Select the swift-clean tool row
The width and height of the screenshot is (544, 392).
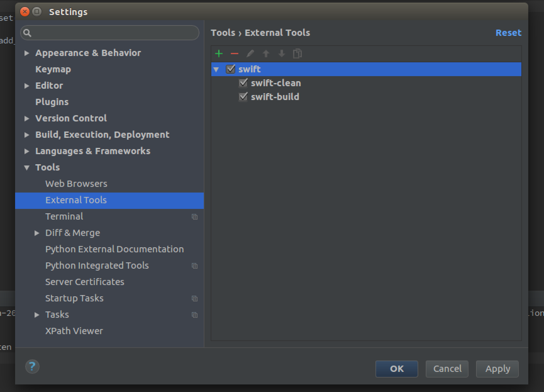(366, 83)
